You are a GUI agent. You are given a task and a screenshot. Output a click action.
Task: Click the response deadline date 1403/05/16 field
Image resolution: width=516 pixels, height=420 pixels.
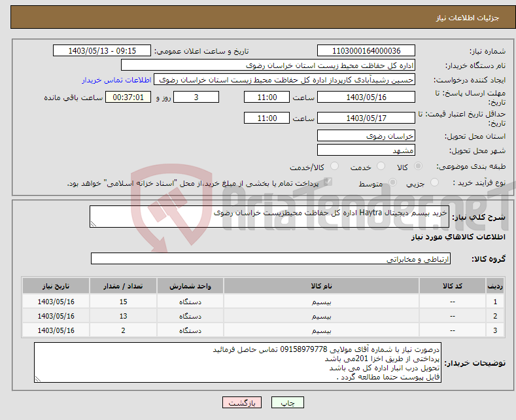[366, 97]
